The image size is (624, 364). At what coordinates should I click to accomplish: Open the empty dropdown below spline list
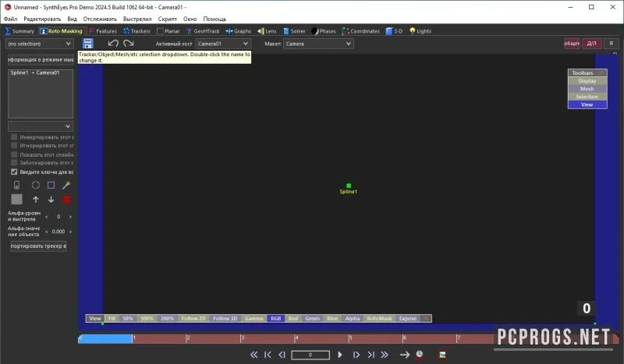pyautogui.click(x=41, y=126)
